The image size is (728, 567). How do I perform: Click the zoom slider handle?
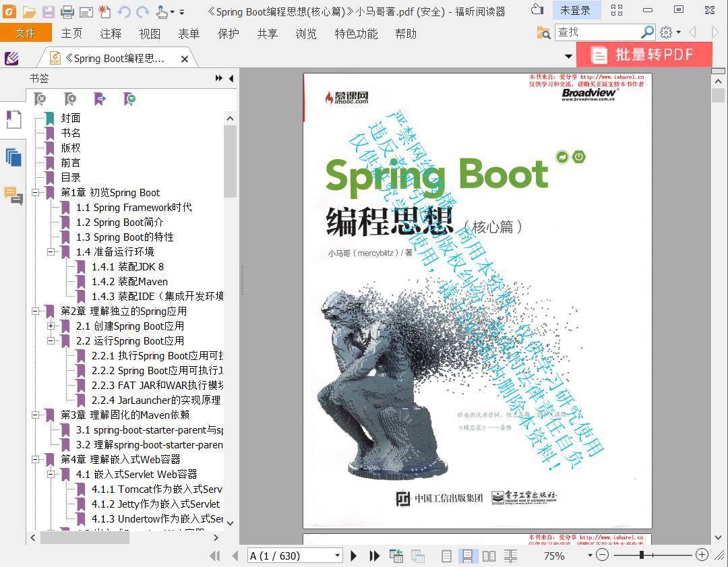(x=641, y=555)
